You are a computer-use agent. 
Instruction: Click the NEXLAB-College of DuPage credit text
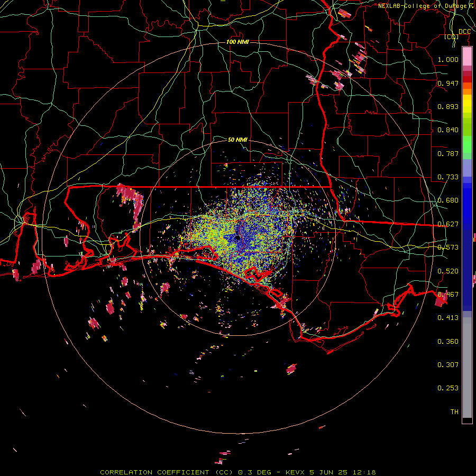[x=425, y=6]
